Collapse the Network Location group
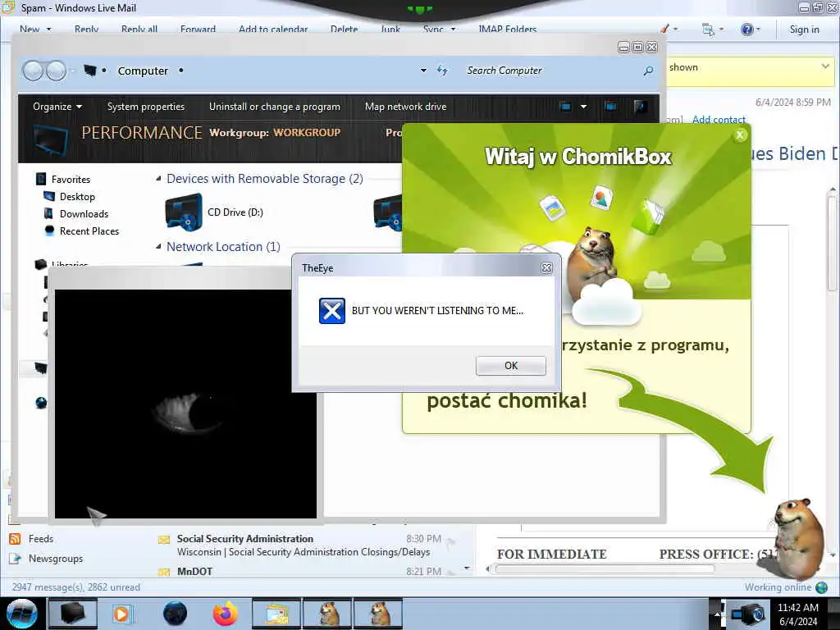Image resolution: width=840 pixels, height=630 pixels. click(x=158, y=247)
